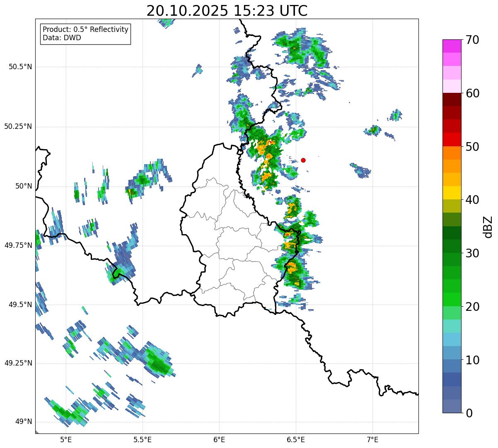Click the bright green colorbar segment above 20
This screenshot has width=498, height=448.
[452, 300]
